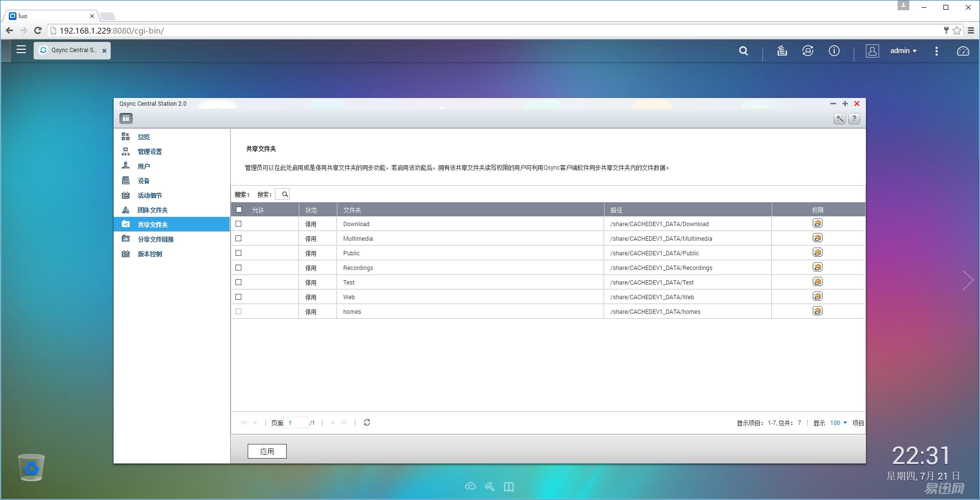Image resolution: width=980 pixels, height=500 pixels.
Task: Click the info notification icon in top bar
Action: tap(834, 51)
